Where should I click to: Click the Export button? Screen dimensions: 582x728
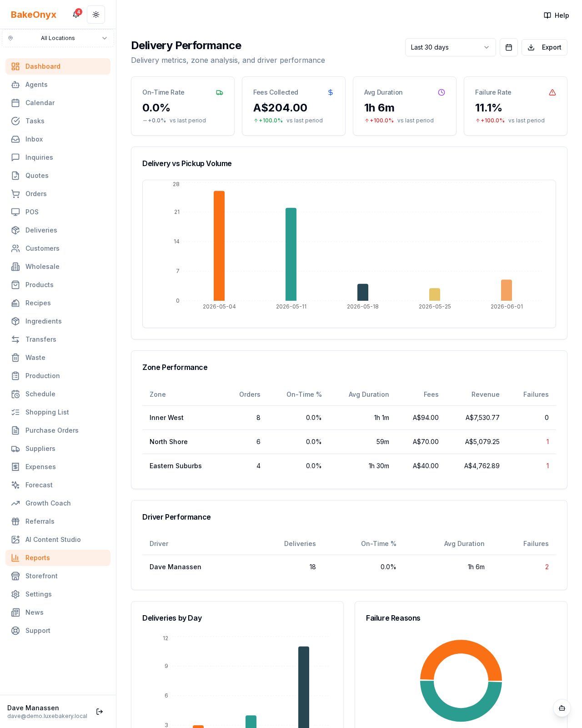coord(544,47)
